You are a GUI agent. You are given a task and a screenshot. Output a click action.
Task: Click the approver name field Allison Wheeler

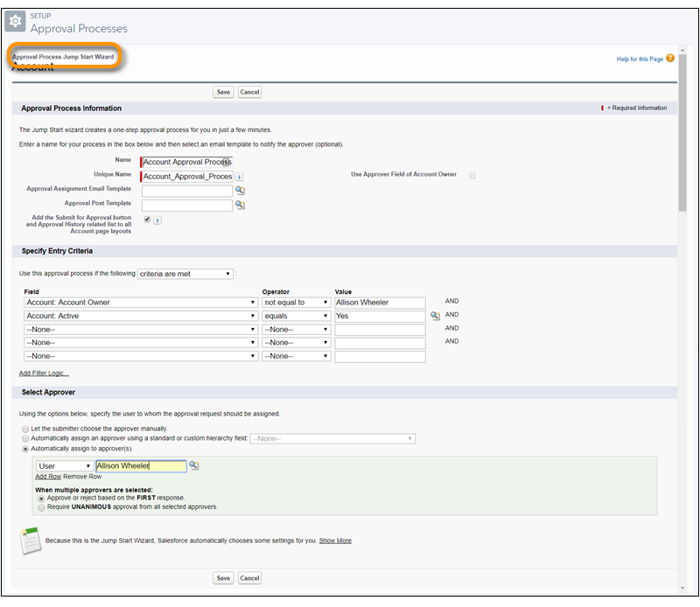141,466
